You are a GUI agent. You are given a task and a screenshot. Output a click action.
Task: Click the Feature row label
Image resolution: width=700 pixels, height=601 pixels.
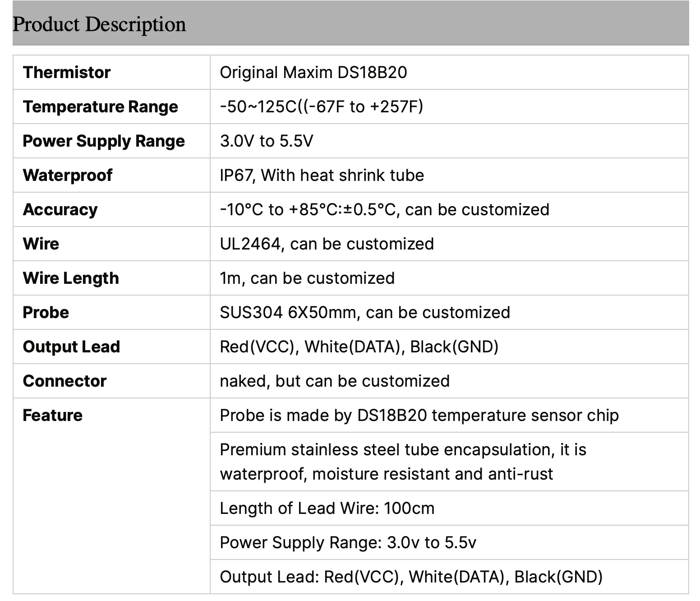click(x=53, y=416)
